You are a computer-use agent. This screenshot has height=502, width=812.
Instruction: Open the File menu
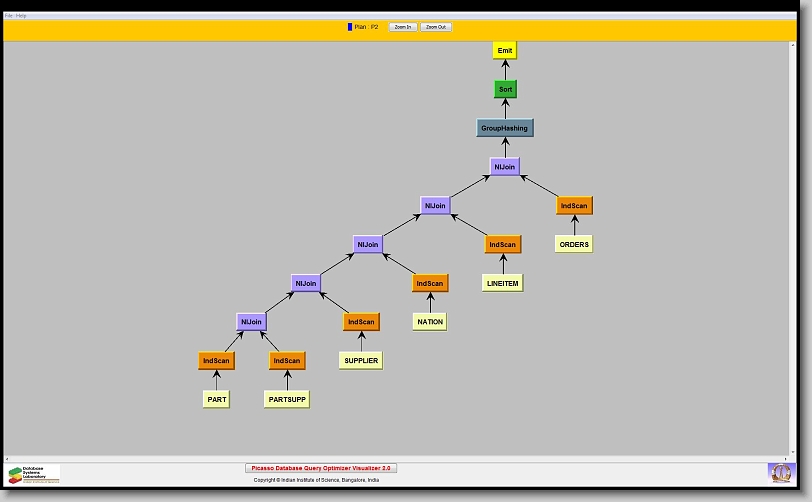9,16
